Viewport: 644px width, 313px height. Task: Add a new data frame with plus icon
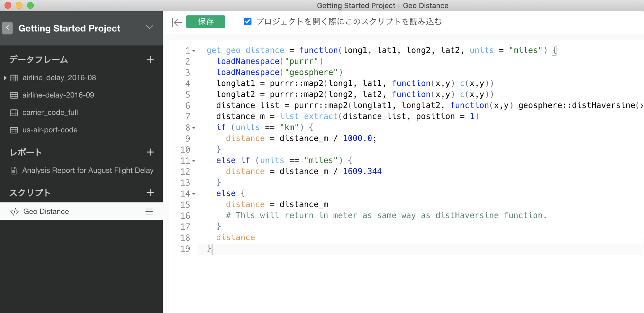click(x=150, y=59)
